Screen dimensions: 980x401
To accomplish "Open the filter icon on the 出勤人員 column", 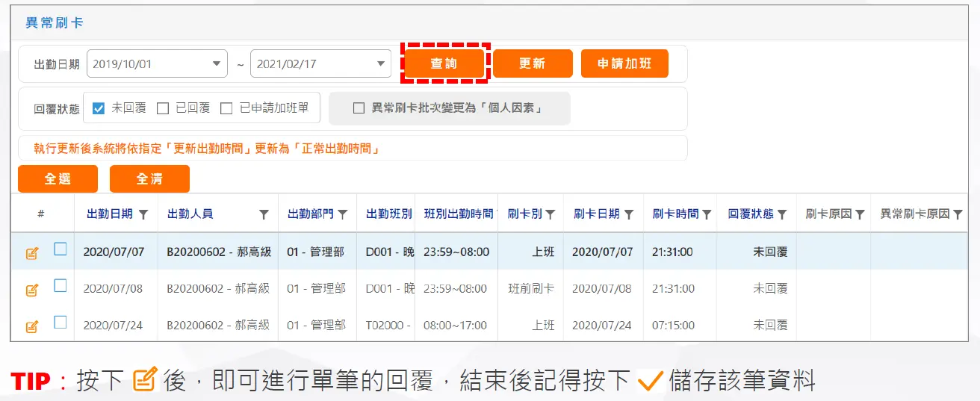I will click(264, 214).
